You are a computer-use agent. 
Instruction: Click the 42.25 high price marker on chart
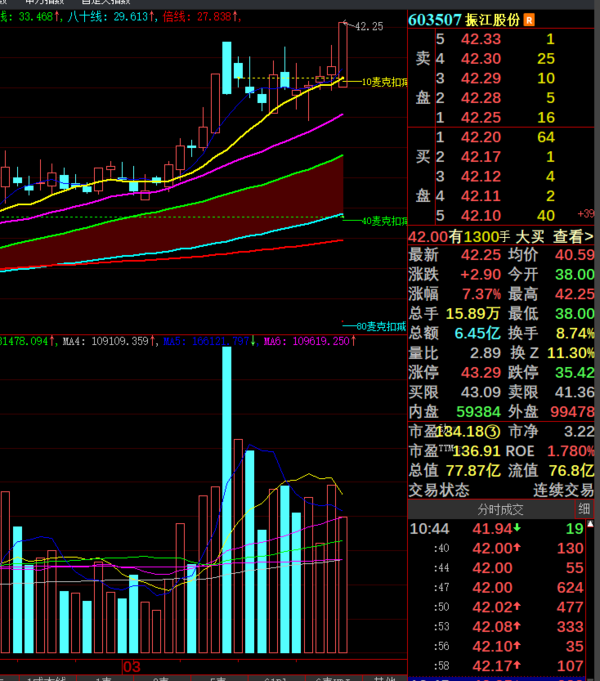(369, 26)
